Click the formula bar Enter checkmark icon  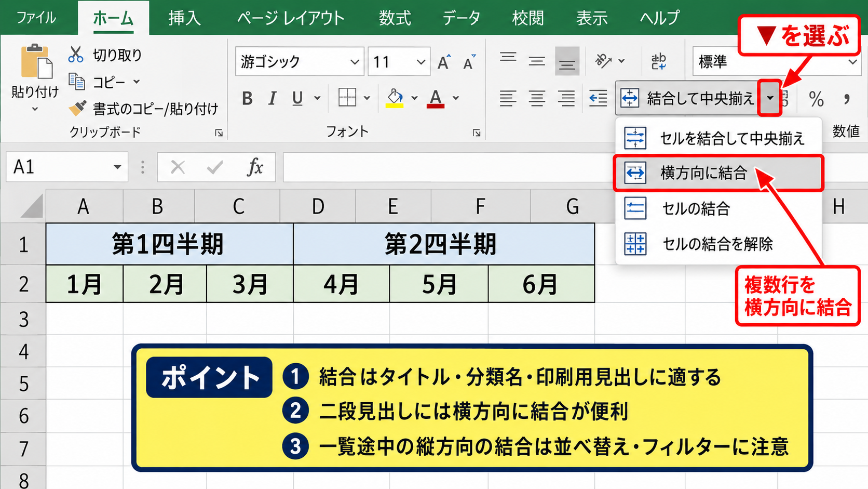tap(214, 167)
